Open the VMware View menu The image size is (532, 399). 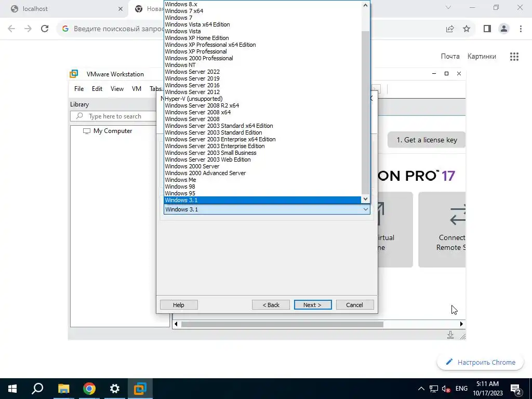[117, 88]
